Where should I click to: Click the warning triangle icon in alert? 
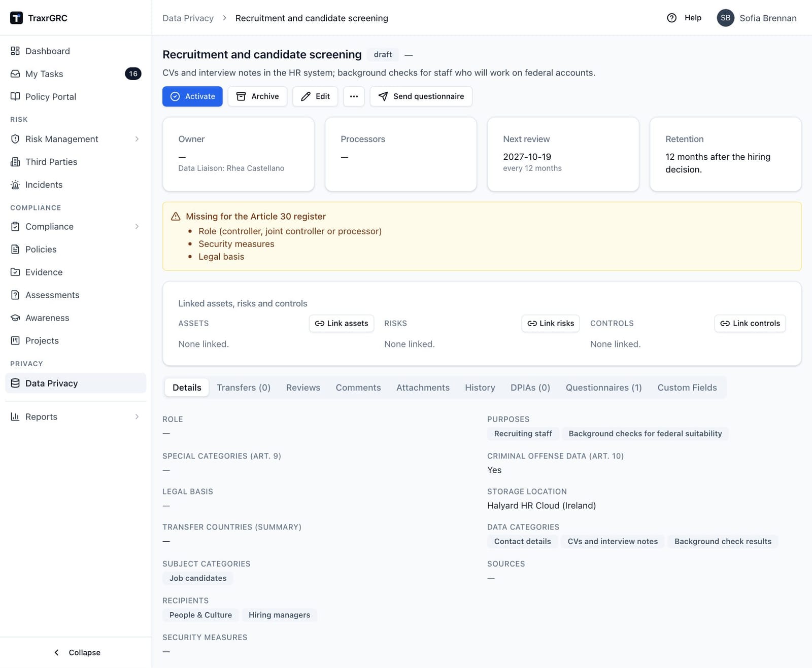tap(176, 217)
